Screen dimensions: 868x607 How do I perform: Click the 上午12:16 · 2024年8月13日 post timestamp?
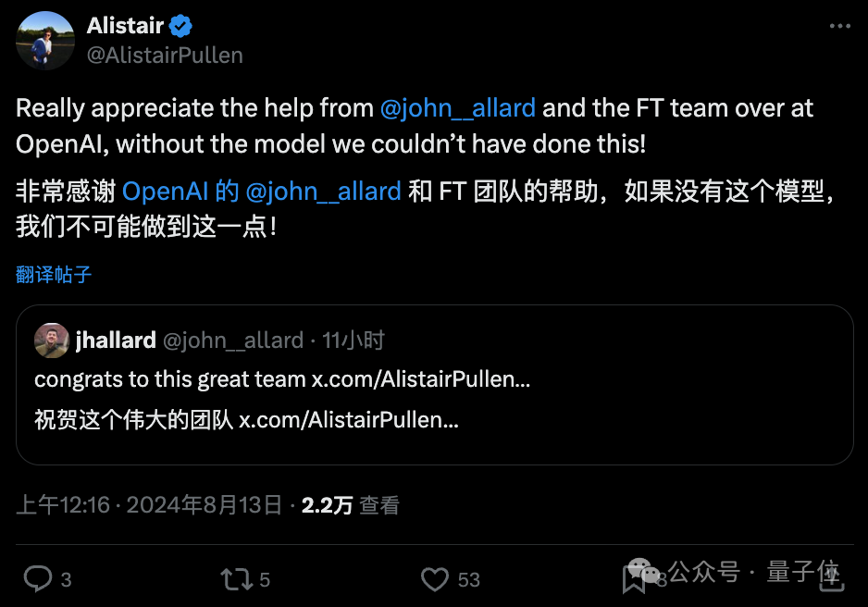pyautogui.click(x=149, y=505)
